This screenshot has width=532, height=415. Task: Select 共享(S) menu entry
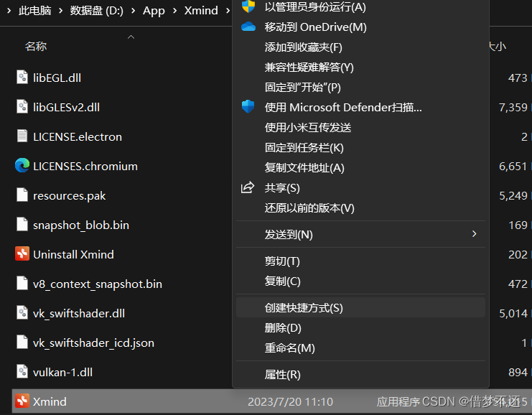click(x=360, y=187)
